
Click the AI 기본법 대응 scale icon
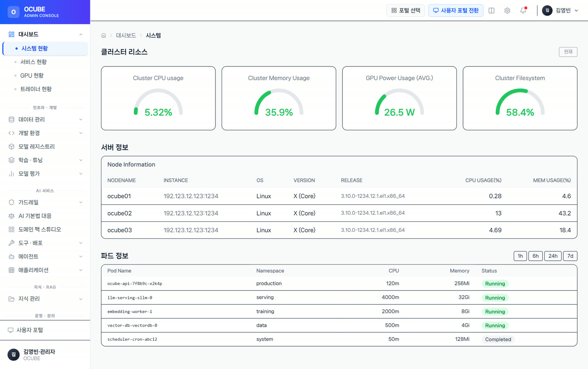tap(11, 216)
